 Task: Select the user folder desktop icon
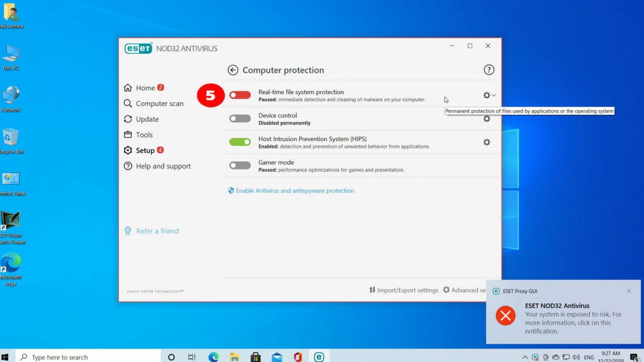pos(10,16)
